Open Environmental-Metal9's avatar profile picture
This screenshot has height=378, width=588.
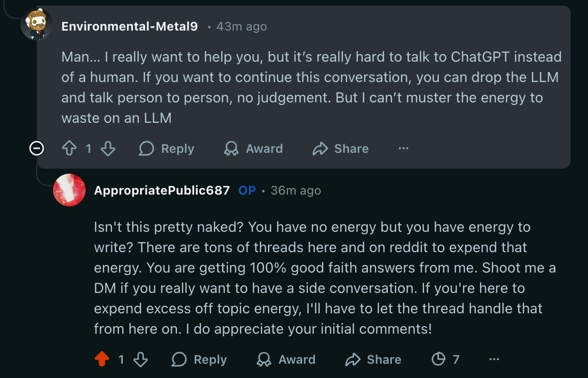pyautogui.click(x=37, y=24)
